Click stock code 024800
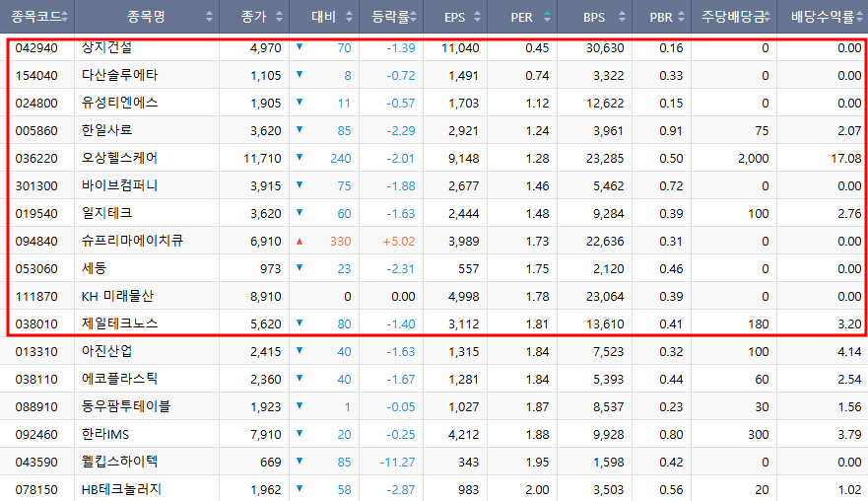 tap(36, 104)
